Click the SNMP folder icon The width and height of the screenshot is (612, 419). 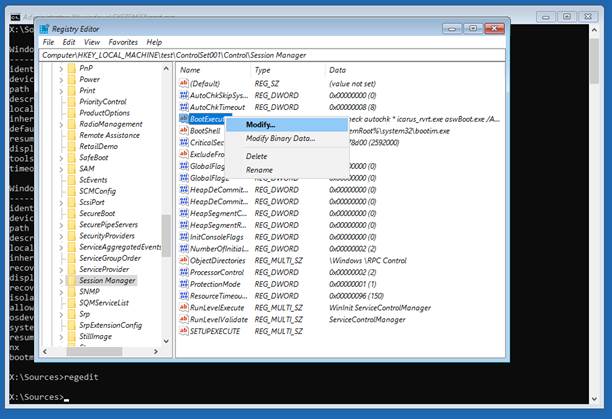pos(72,291)
